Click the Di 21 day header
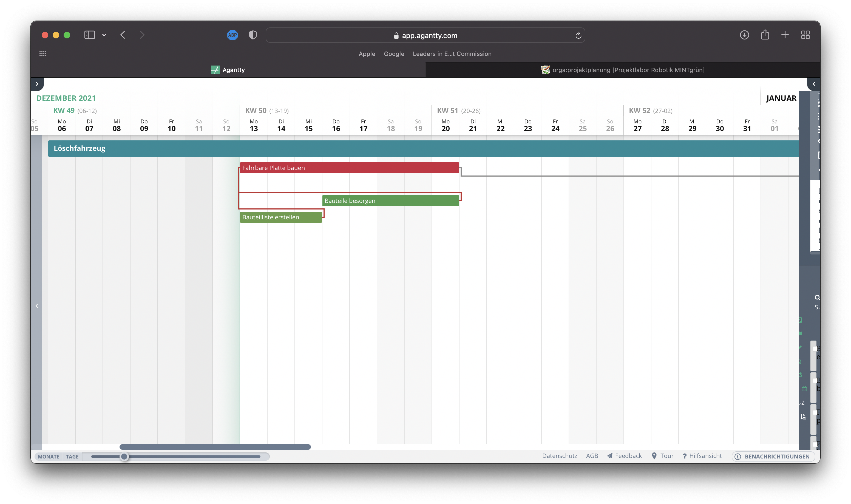851x504 pixels. pyautogui.click(x=473, y=125)
